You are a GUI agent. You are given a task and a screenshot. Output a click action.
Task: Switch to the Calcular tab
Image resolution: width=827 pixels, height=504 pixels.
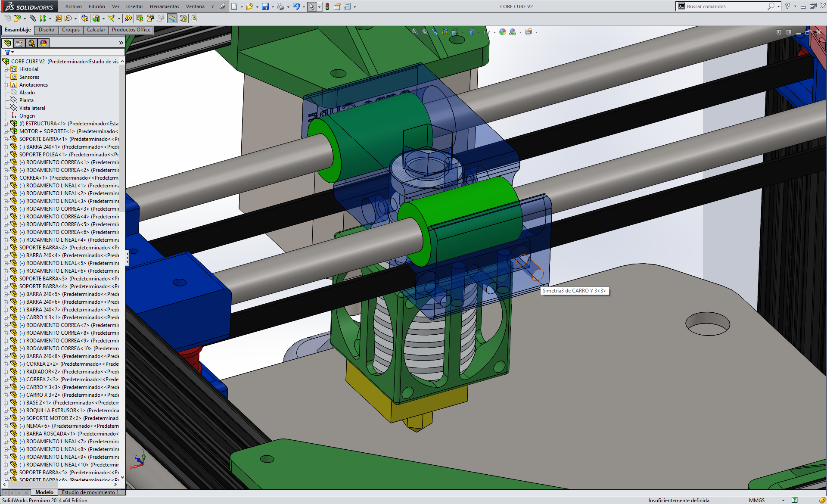click(96, 30)
